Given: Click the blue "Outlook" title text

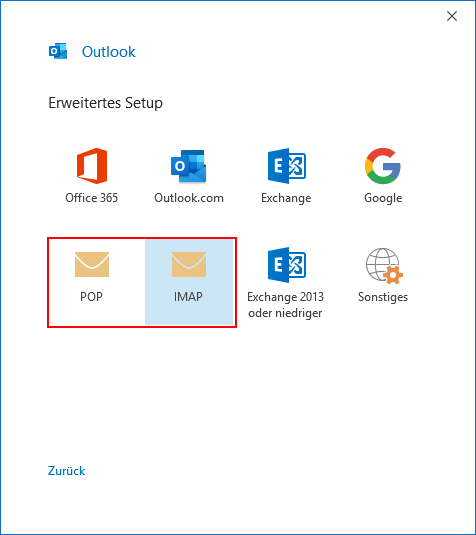Looking at the screenshot, I should (109, 52).
